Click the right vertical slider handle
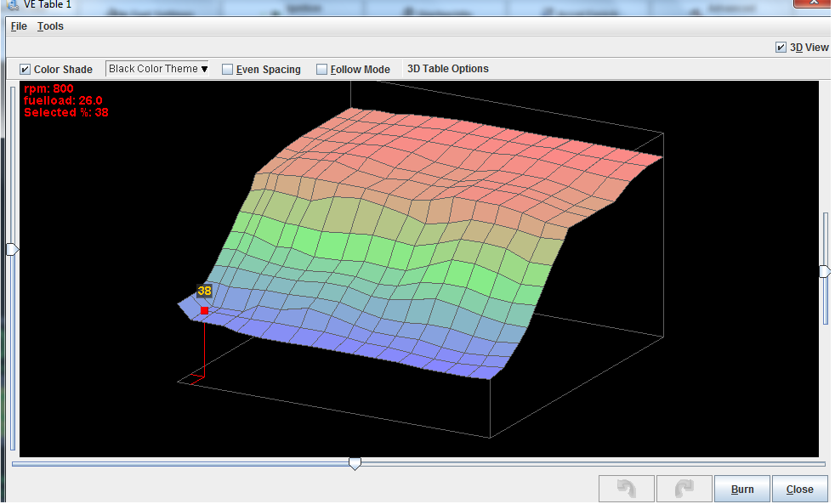The image size is (835, 504). (824, 271)
